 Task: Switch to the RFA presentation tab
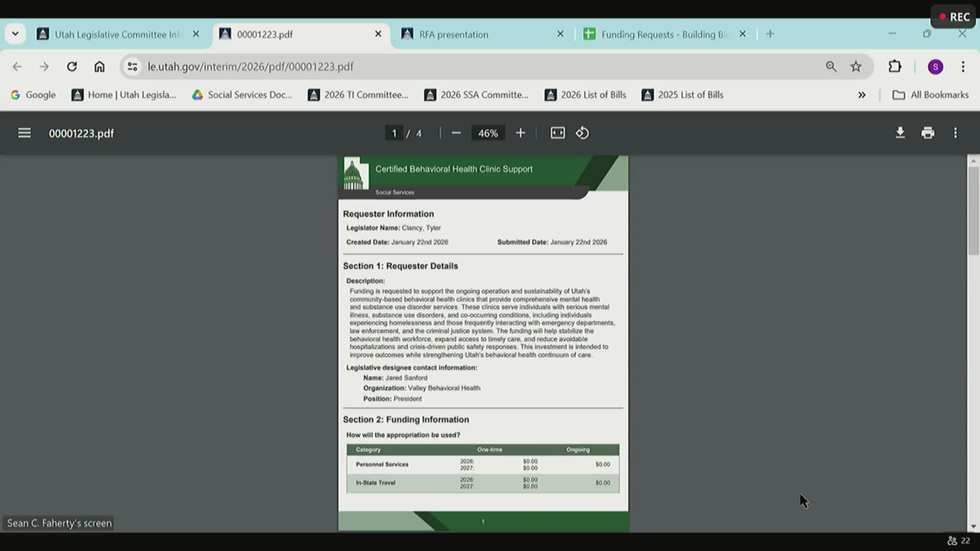pos(454,34)
